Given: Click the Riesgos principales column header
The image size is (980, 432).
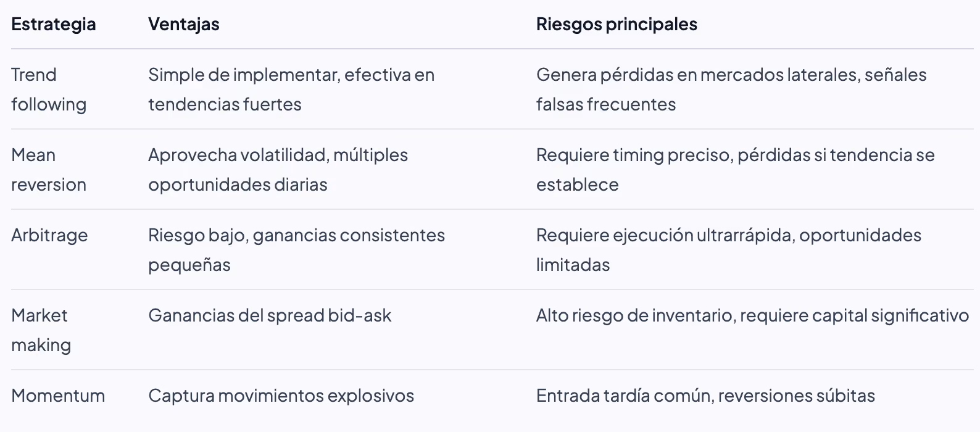Looking at the screenshot, I should [617, 25].
